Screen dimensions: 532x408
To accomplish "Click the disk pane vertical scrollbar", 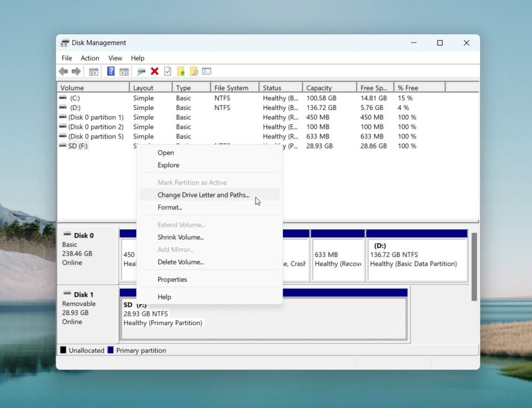I will point(474,267).
